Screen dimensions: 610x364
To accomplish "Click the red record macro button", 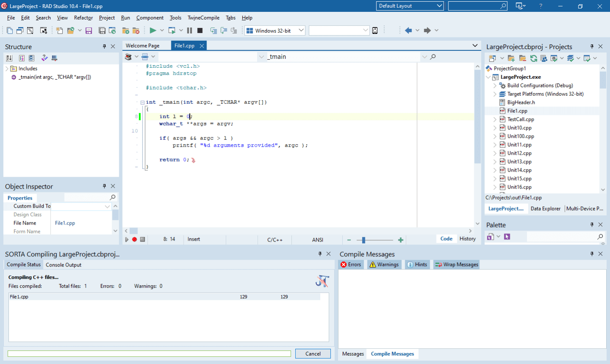I will 134,239.
